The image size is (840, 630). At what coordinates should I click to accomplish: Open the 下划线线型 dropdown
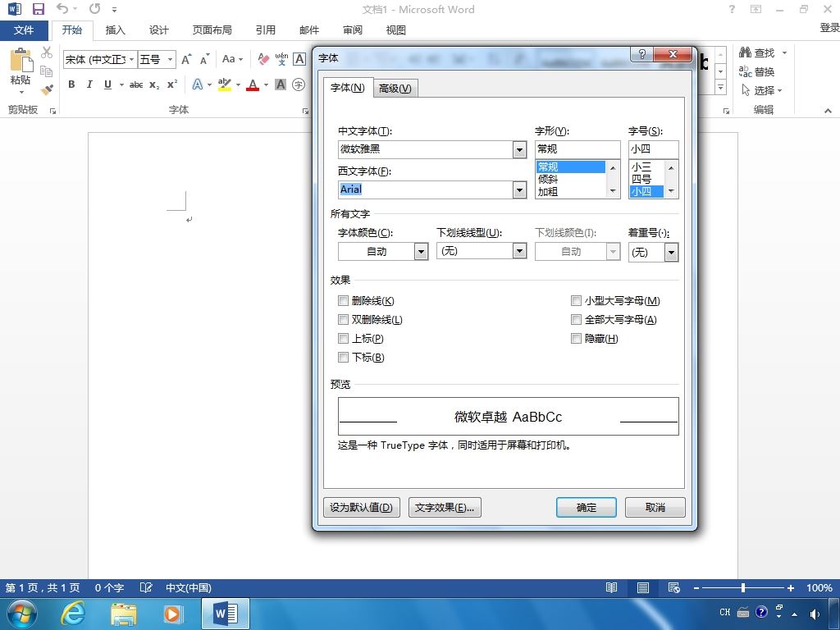click(519, 251)
